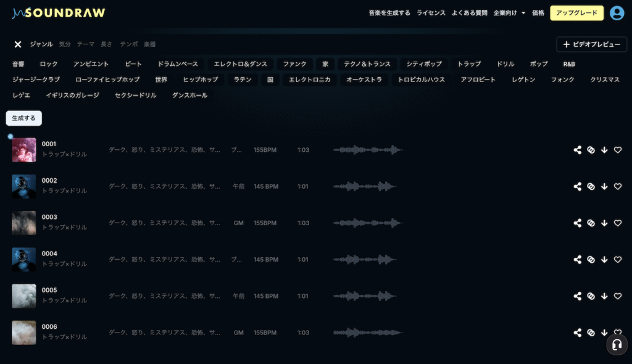
Task: Open the user profile avatar icon
Action: coord(617,13)
